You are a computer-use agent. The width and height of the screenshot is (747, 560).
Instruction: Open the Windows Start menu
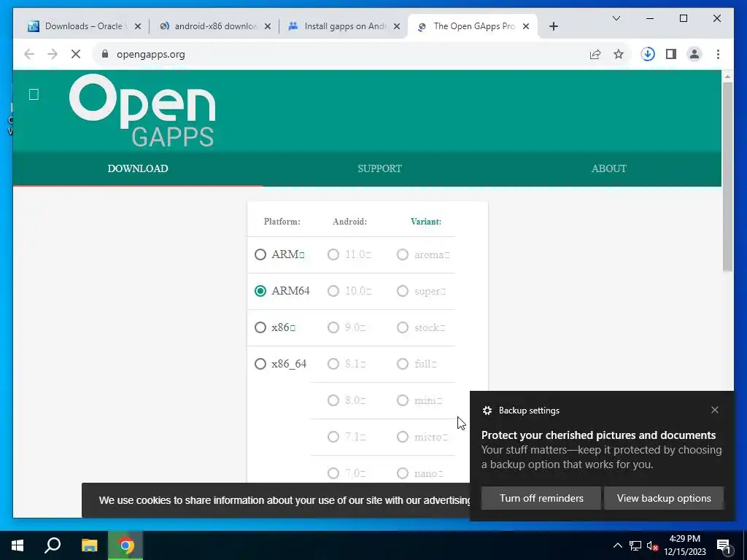click(18, 545)
